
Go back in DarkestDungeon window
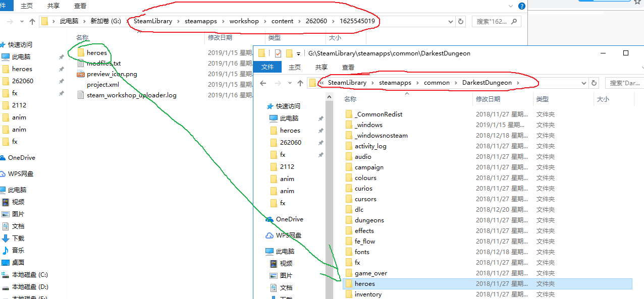pos(263,83)
